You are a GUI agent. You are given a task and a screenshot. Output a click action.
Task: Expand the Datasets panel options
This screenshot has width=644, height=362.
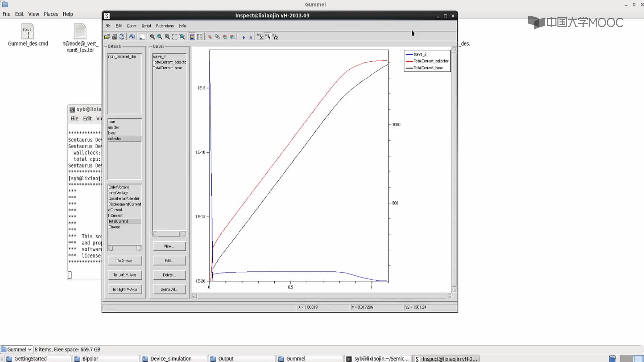[x=114, y=46]
